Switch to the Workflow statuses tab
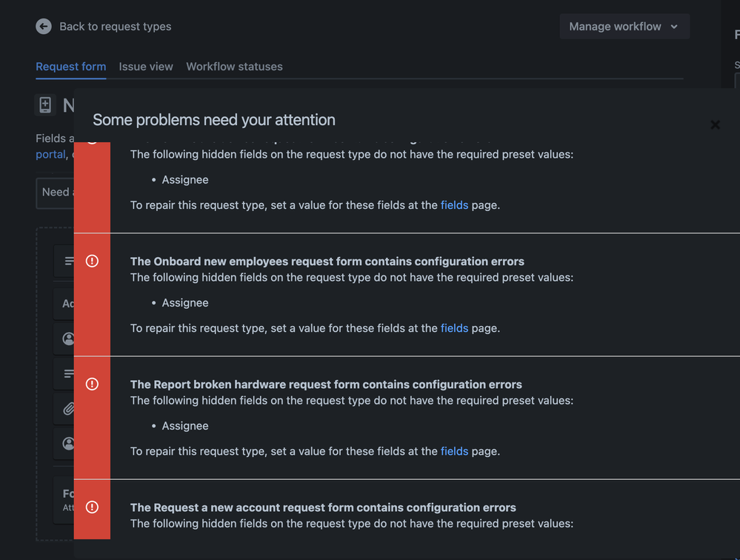The width and height of the screenshot is (740, 560). [x=234, y=67]
